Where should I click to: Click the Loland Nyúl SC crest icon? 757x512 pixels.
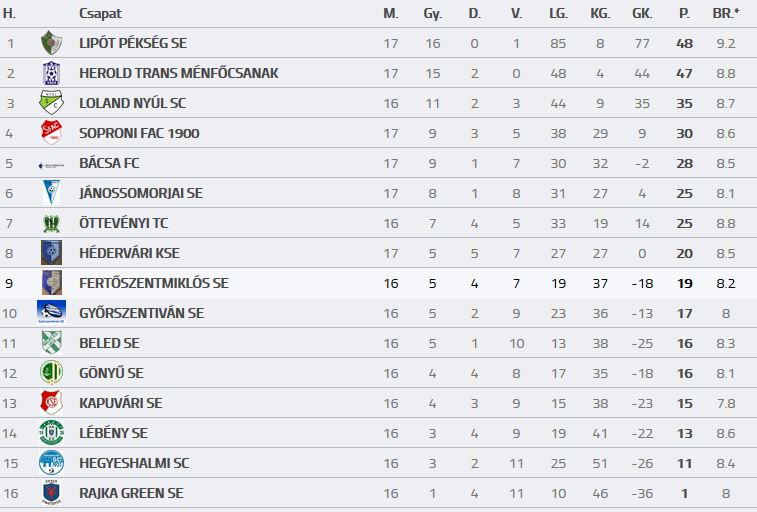coord(51,103)
